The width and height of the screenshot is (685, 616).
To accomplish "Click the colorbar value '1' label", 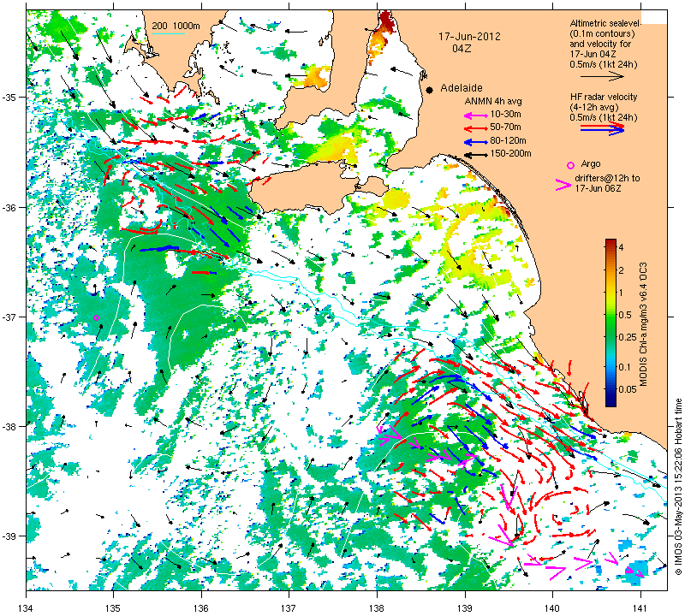I will click(x=622, y=293).
